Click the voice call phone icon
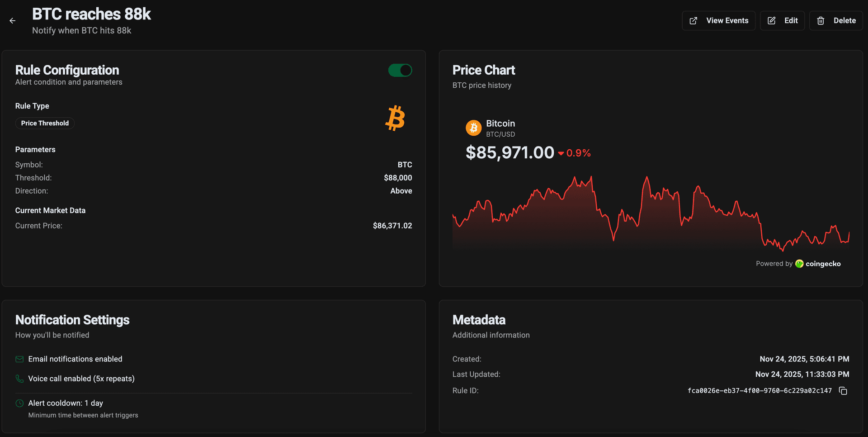Image resolution: width=868 pixels, height=437 pixels. coord(19,379)
